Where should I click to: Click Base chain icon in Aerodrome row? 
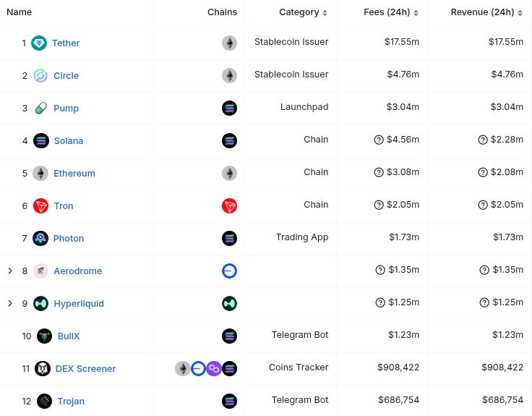229,271
